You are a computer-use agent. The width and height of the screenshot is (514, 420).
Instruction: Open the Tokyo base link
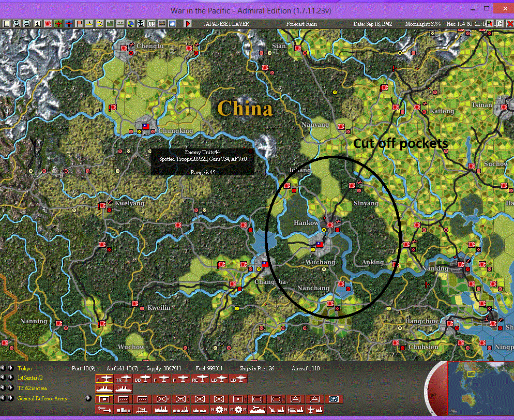click(25, 368)
